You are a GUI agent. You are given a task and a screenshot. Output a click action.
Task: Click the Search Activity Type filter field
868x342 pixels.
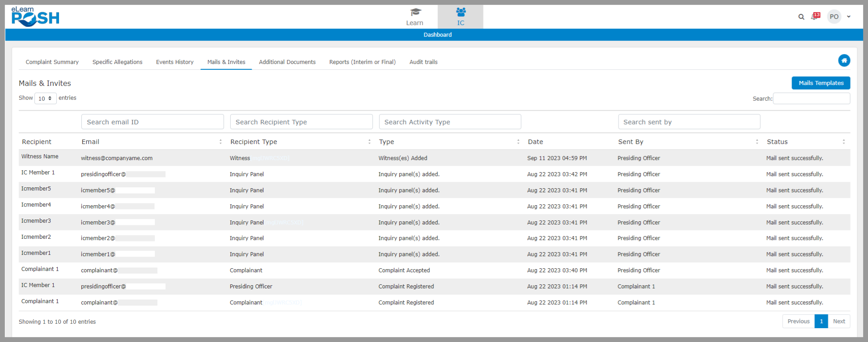(450, 122)
